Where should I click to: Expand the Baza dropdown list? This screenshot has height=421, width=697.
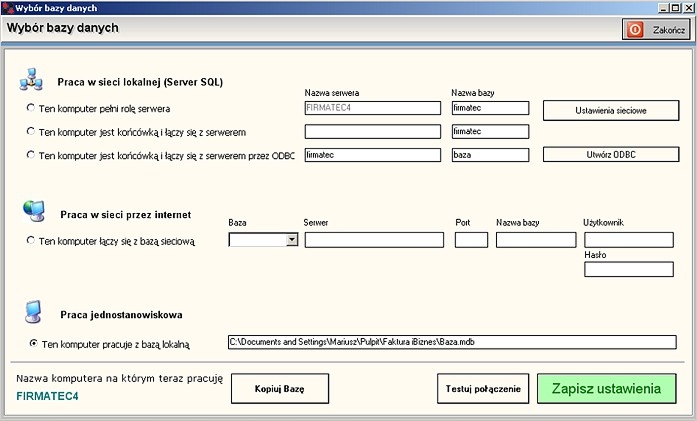pyautogui.click(x=292, y=240)
